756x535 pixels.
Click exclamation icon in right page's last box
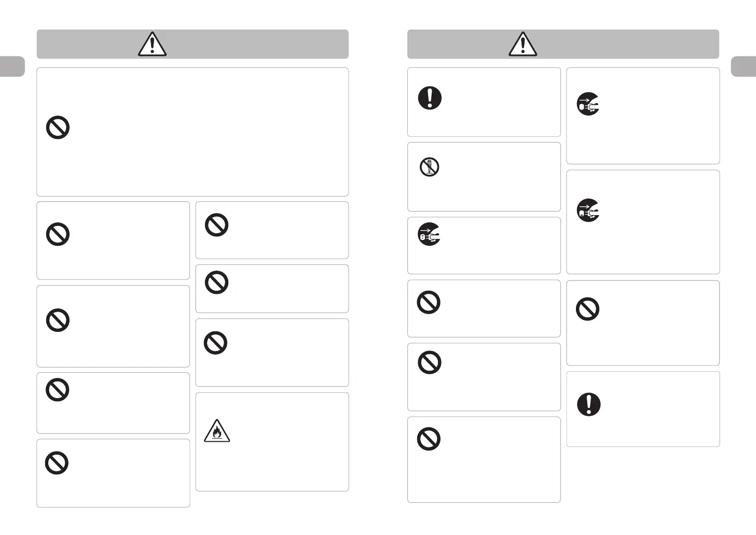point(588,404)
